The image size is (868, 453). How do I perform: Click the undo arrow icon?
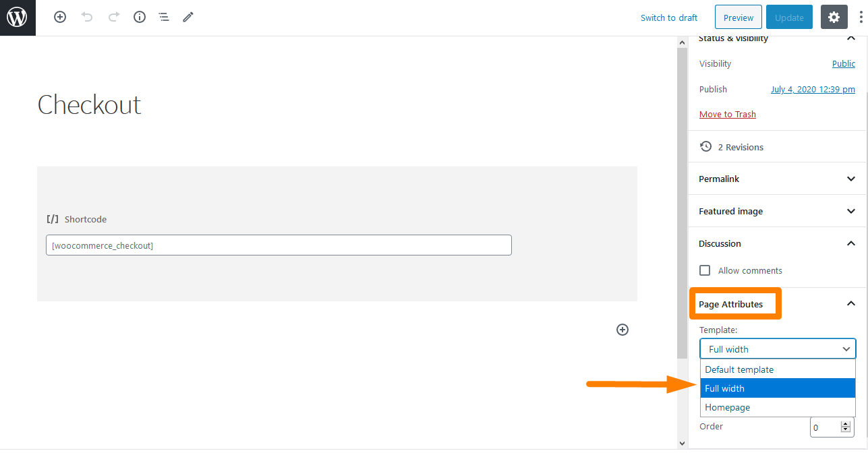click(x=87, y=18)
